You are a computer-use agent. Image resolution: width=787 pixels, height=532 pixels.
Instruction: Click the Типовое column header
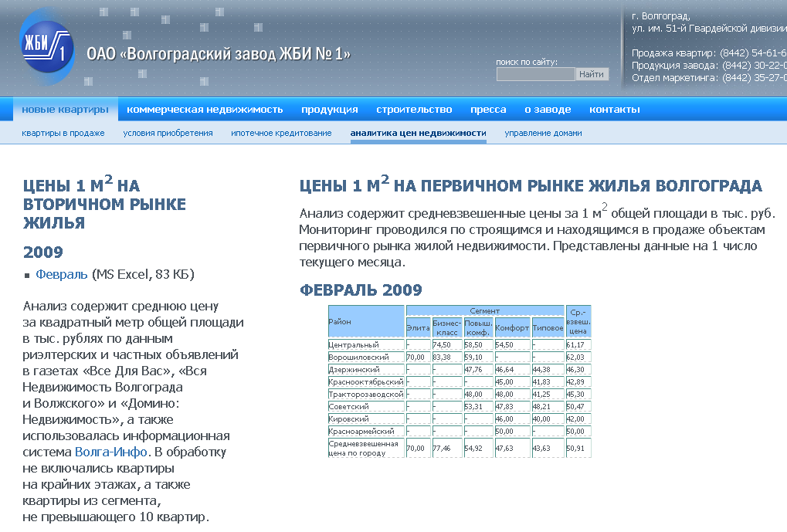pos(548,327)
